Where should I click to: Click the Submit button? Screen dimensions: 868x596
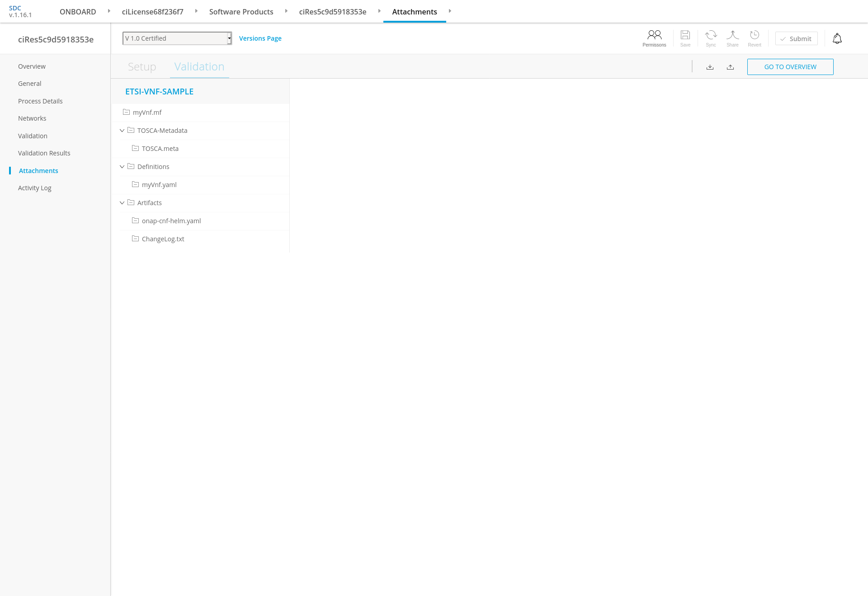click(x=796, y=38)
